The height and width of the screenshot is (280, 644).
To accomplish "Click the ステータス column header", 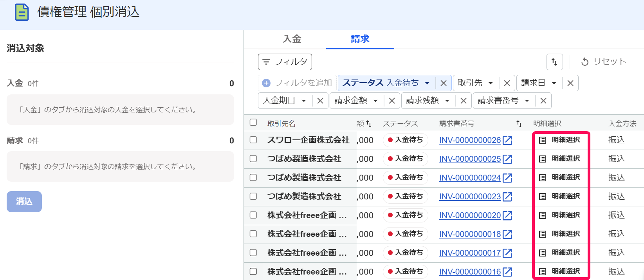I will tap(400, 124).
